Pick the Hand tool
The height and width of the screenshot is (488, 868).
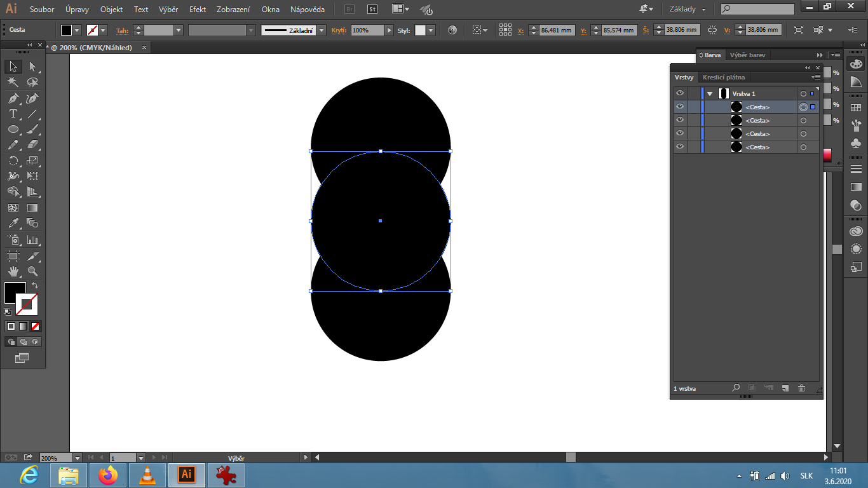click(x=13, y=271)
